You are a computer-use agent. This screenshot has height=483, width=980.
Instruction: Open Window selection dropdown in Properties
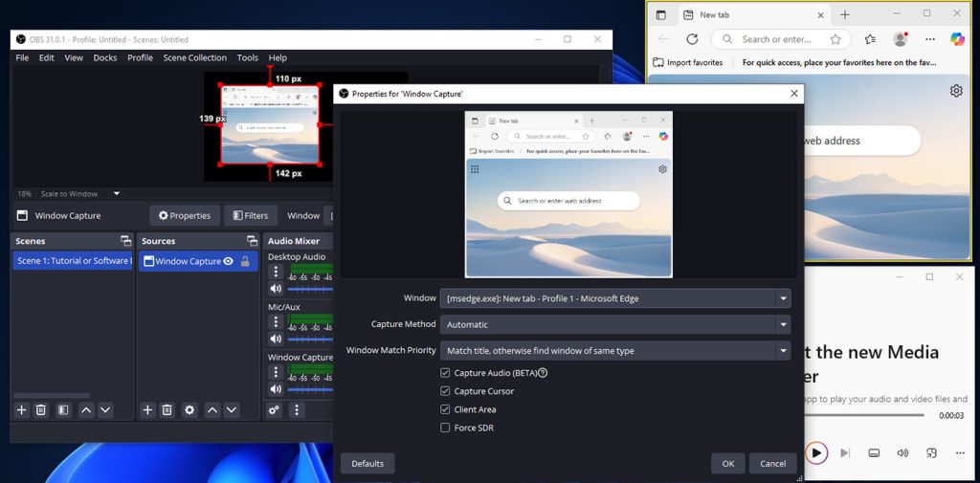(x=615, y=298)
